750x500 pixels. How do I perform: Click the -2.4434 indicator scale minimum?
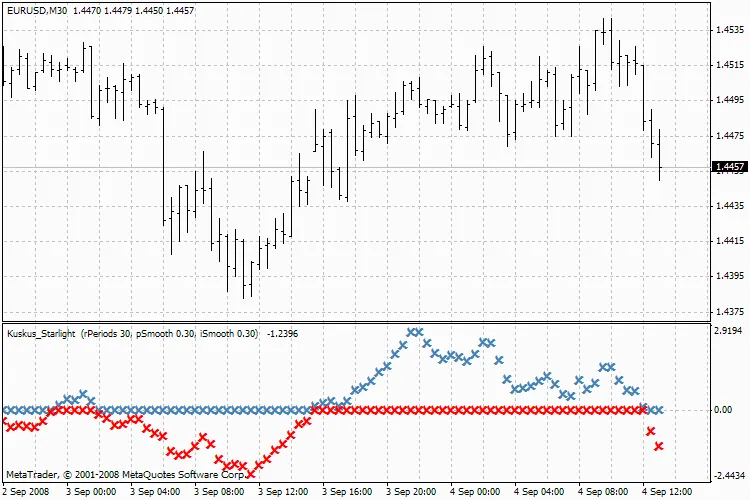[x=725, y=476]
